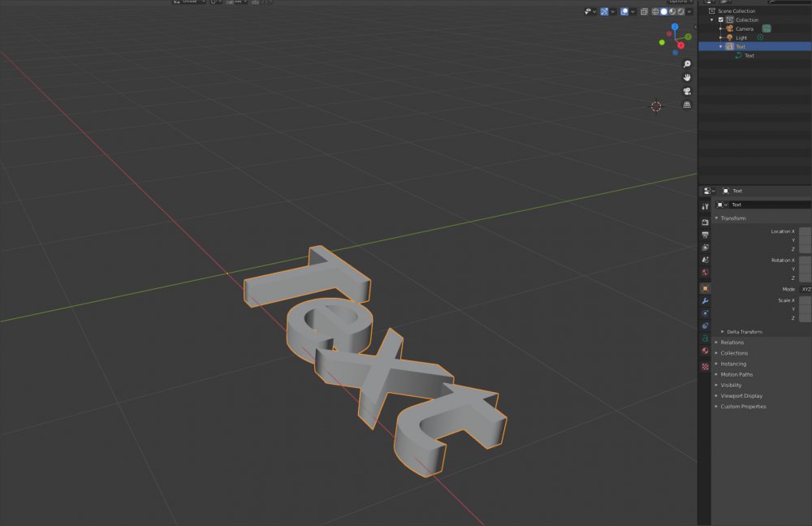
Task: Collapse the Text object in outliner
Action: [720, 46]
